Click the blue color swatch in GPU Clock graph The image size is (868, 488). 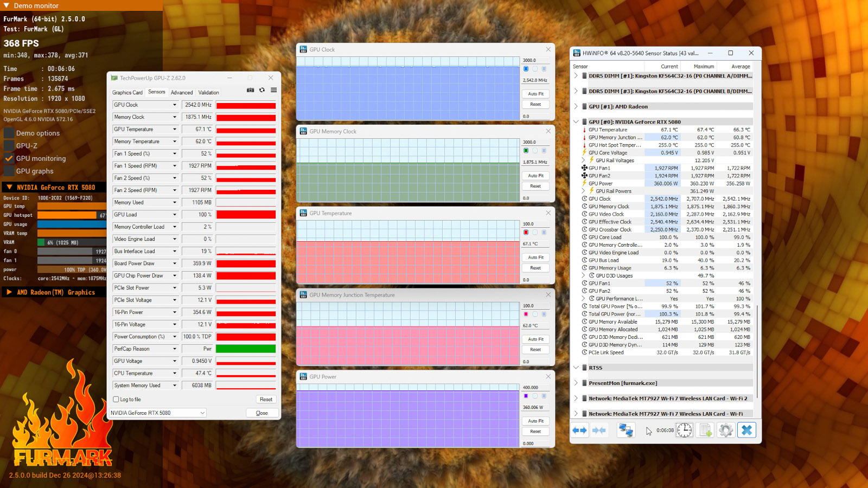tap(526, 69)
